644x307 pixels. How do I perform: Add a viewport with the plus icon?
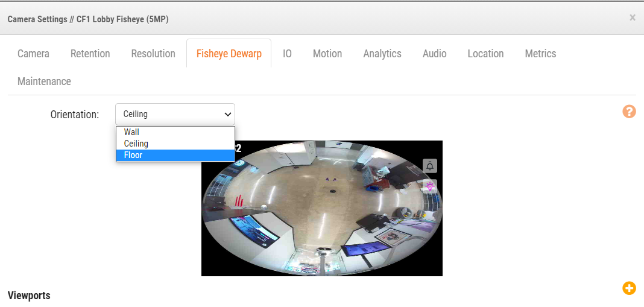[x=629, y=288]
